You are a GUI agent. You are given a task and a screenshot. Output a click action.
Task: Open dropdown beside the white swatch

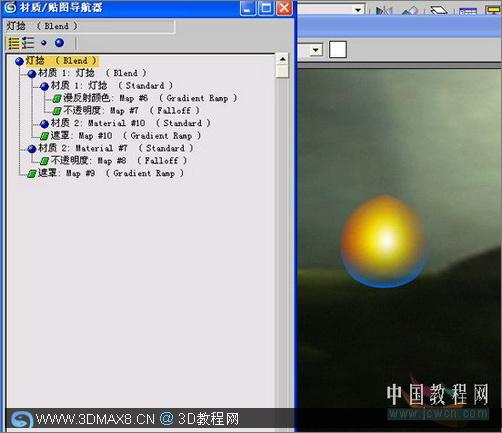click(x=316, y=50)
